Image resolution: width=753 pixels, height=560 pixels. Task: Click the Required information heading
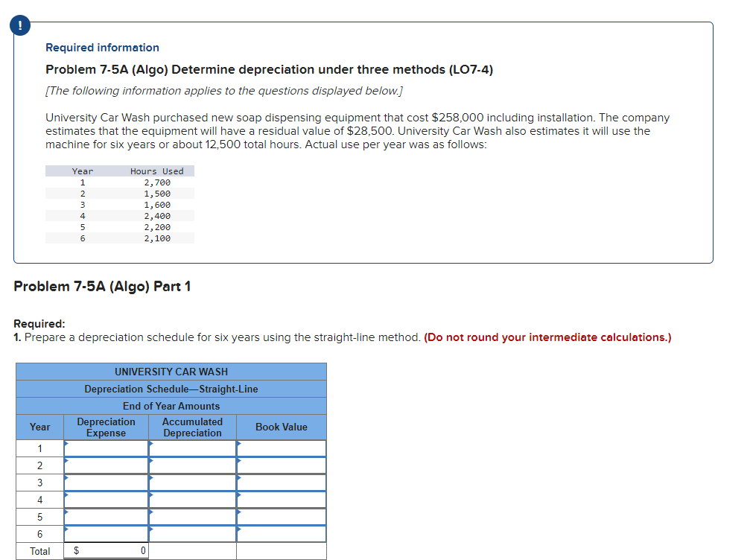101,47
